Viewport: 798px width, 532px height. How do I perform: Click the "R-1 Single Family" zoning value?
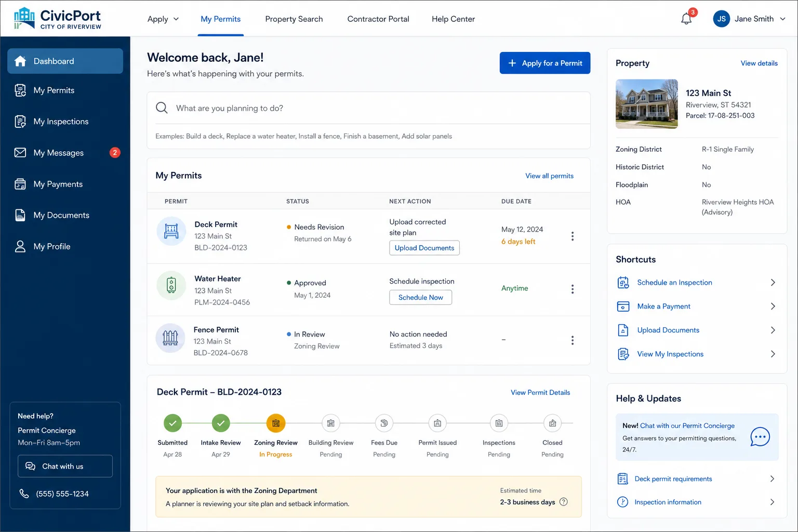click(x=728, y=149)
